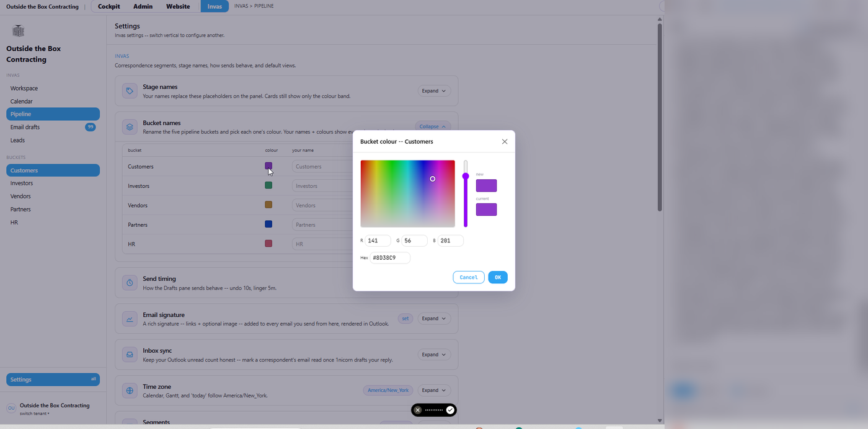The image size is (868, 429).
Task: Click the Inbox sync tray icon
Action: (130, 355)
